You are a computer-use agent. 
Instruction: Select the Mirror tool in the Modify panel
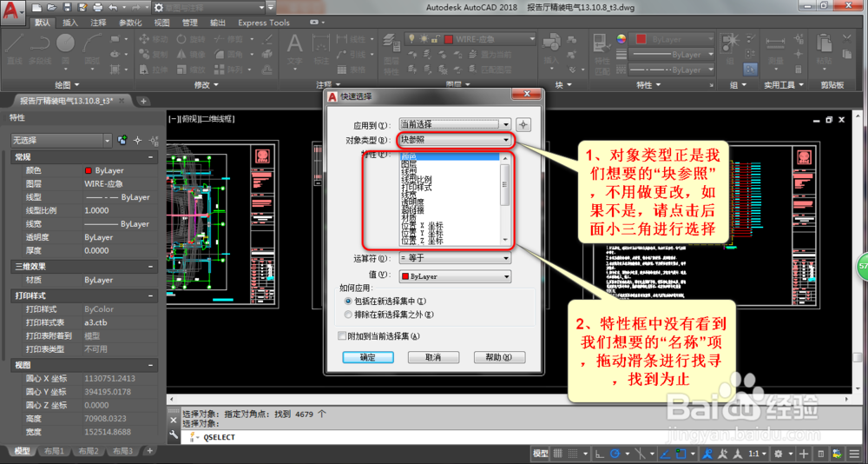[x=191, y=55]
